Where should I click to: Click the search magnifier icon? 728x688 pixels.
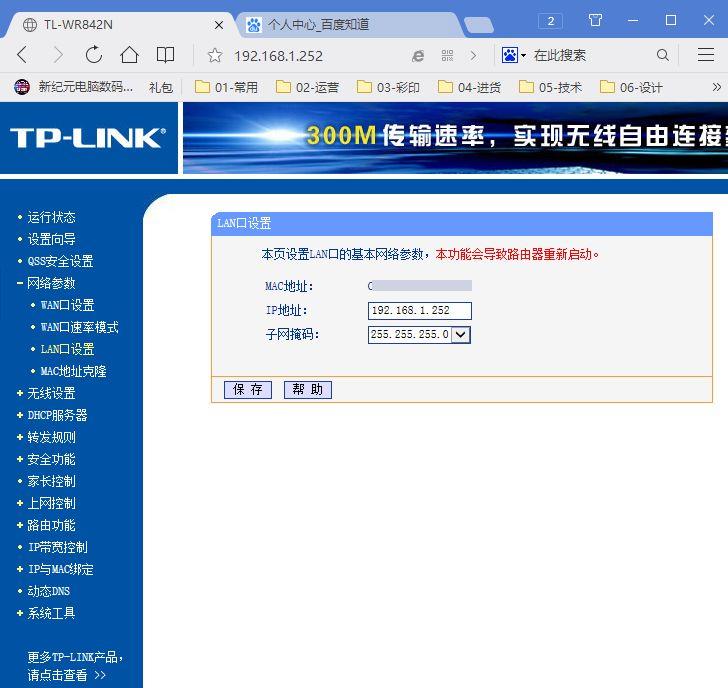click(663, 55)
